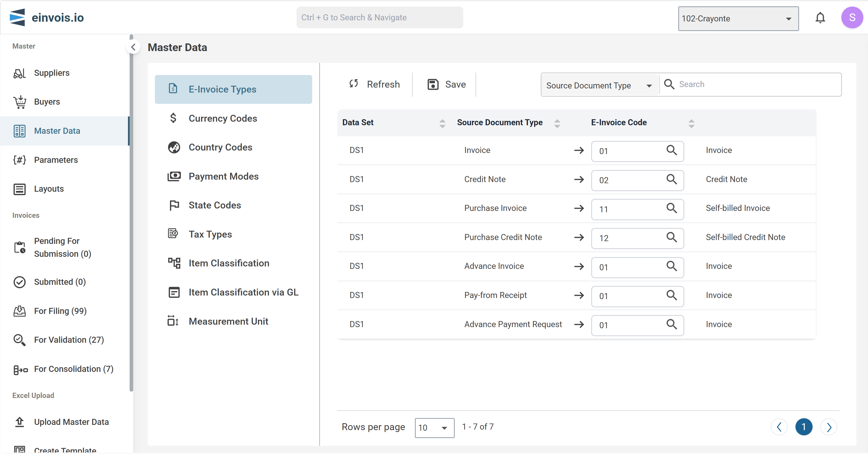The height and width of the screenshot is (454, 868).
Task: Select the Item Classification tab
Action: [233, 263]
